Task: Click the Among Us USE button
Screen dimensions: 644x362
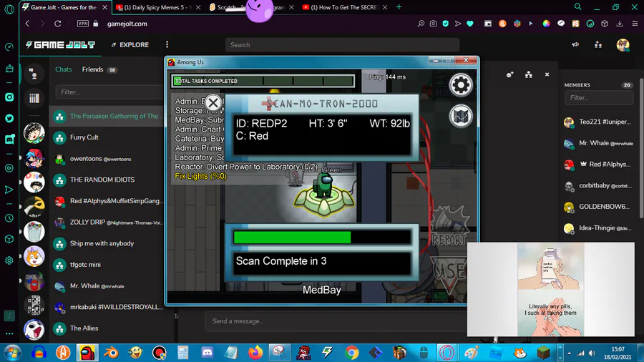Action: tap(450, 275)
